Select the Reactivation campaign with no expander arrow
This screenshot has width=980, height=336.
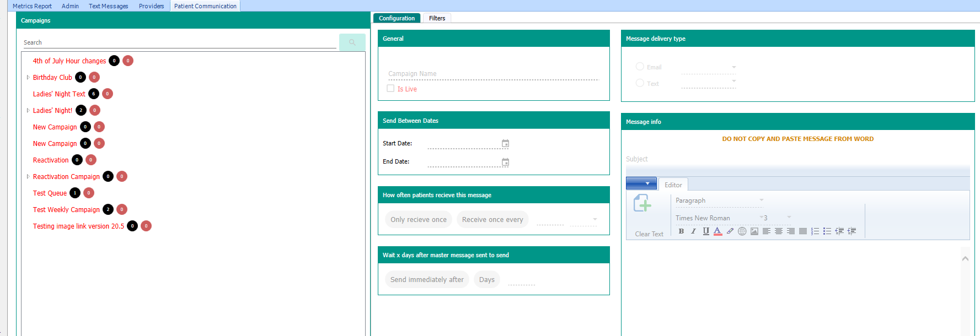51,160
